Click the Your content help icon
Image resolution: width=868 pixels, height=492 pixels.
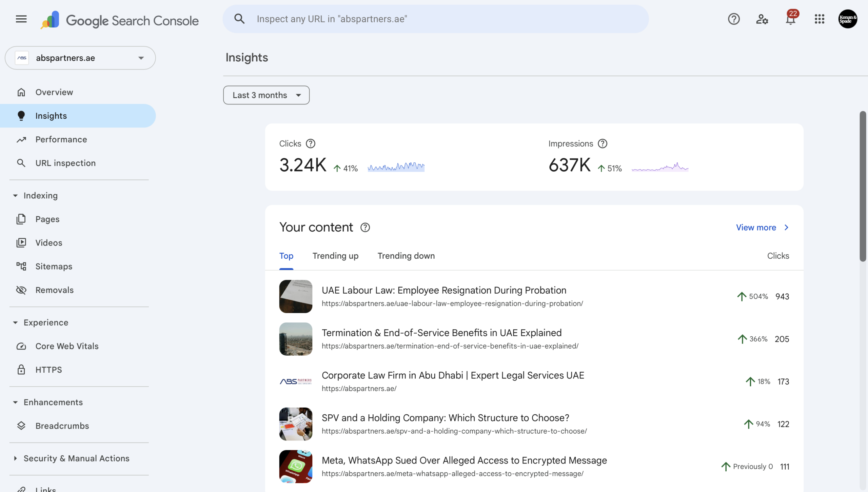365,227
